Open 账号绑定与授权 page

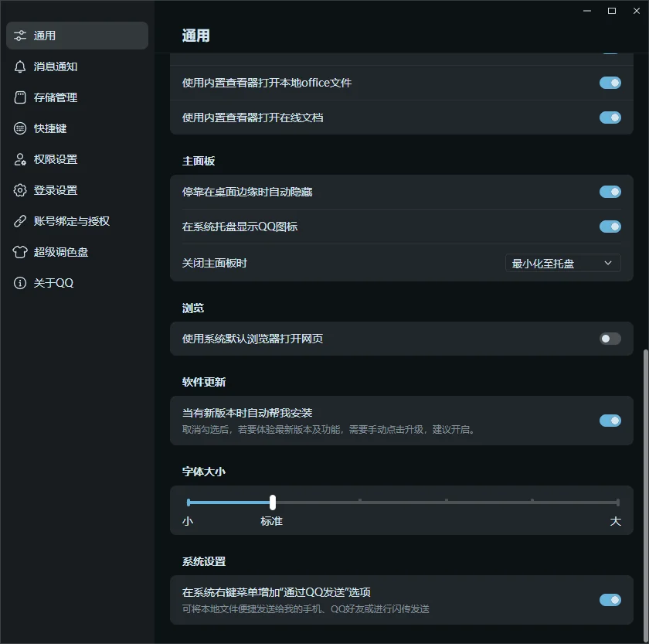[77, 221]
